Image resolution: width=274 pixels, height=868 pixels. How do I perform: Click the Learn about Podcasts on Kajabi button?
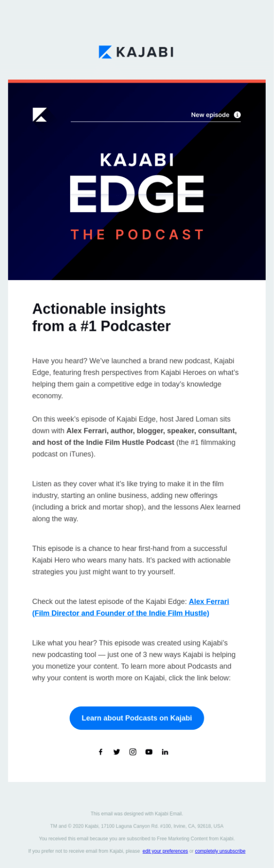137,718
